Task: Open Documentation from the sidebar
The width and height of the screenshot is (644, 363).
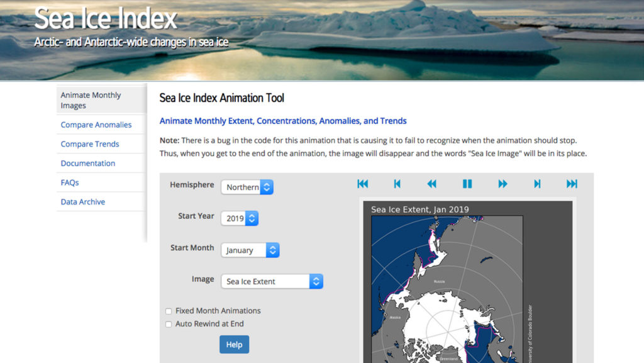Action: (88, 163)
